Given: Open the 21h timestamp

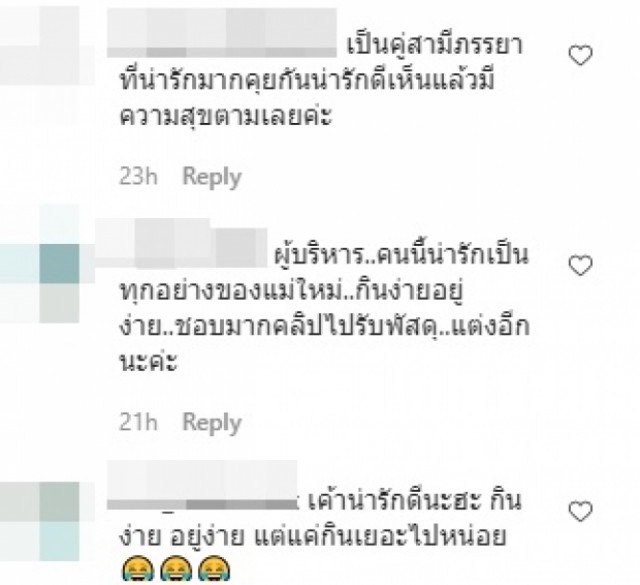Looking at the screenshot, I should click(138, 422).
